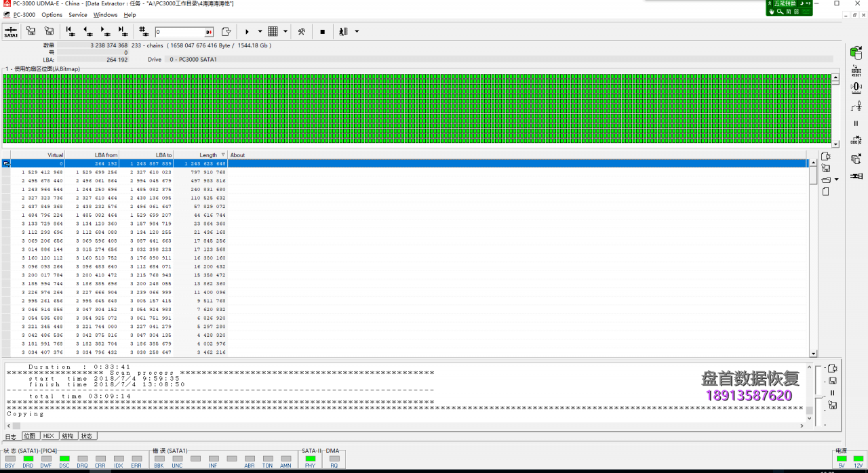Expand the Start play button dropdown arrow
Image resolution: width=868 pixels, height=473 pixels.
[x=260, y=32]
